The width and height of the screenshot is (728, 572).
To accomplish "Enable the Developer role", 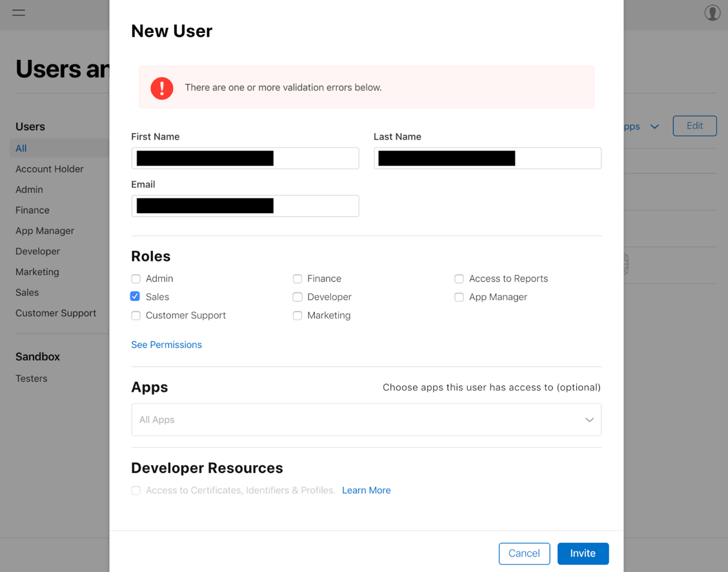I will 297,296.
